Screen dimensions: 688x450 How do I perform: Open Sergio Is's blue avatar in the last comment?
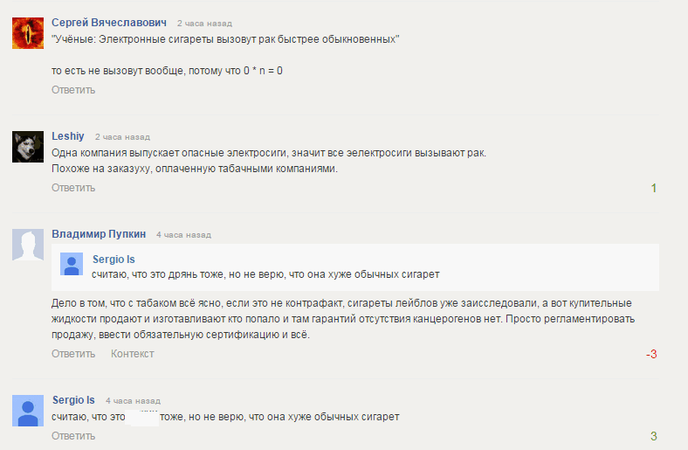tap(28, 411)
